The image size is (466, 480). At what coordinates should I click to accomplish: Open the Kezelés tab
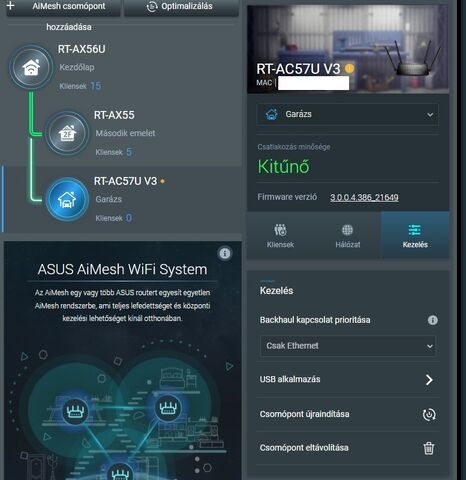point(415,235)
